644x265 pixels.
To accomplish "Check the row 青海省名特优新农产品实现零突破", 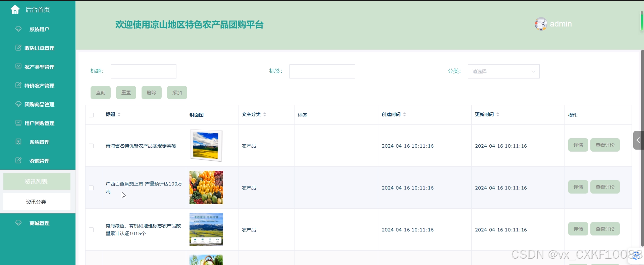I will coord(91,146).
